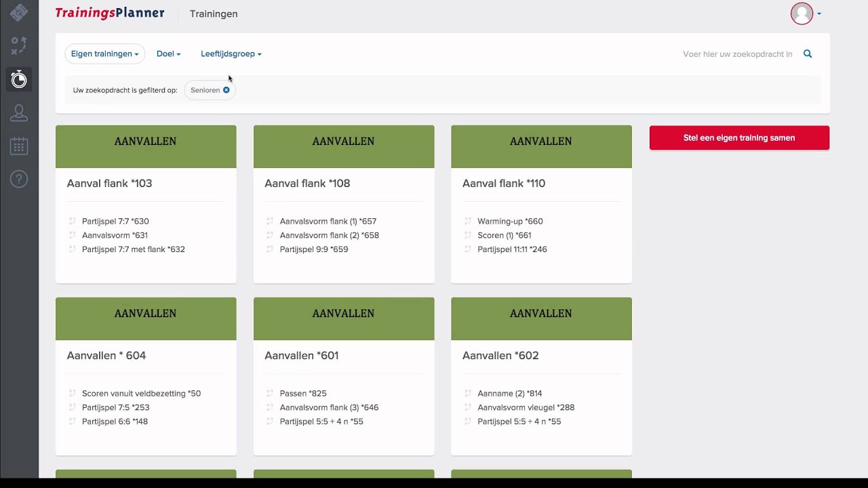
Task: Click the search input field
Action: click(x=737, y=54)
